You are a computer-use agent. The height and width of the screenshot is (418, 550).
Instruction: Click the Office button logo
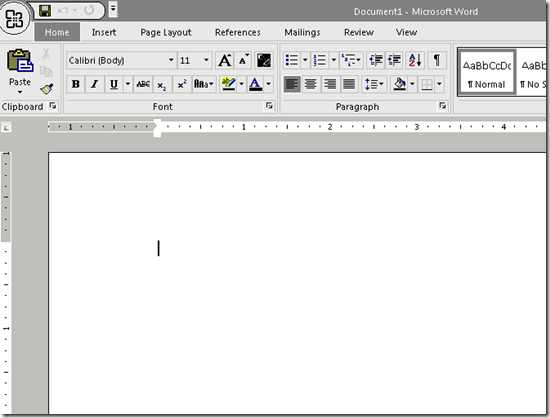tap(14, 18)
